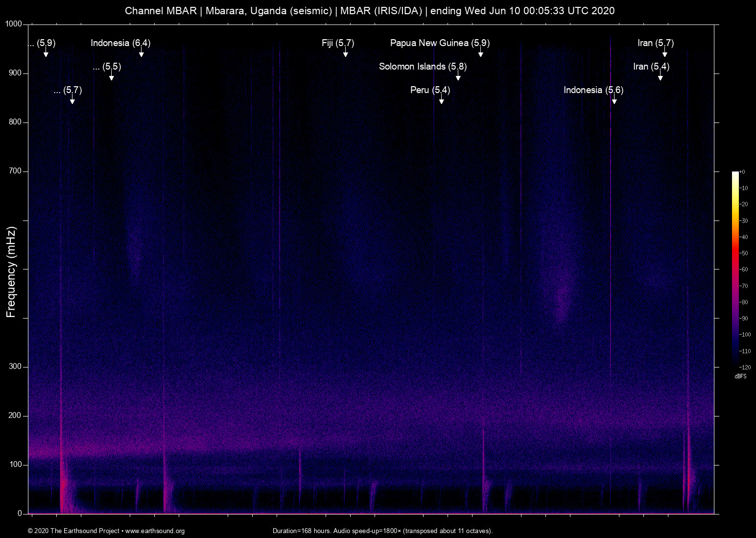Click the channel title in the header
The width and height of the screenshot is (756, 538).
click(370, 10)
